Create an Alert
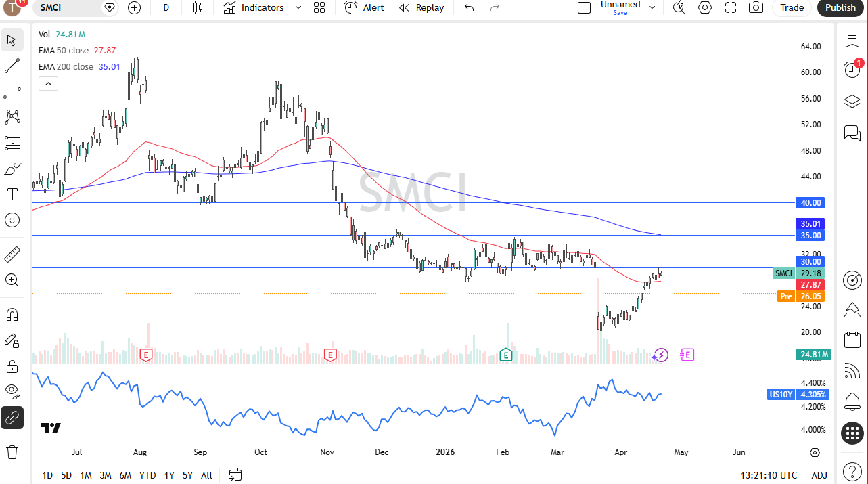 pos(364,7)
